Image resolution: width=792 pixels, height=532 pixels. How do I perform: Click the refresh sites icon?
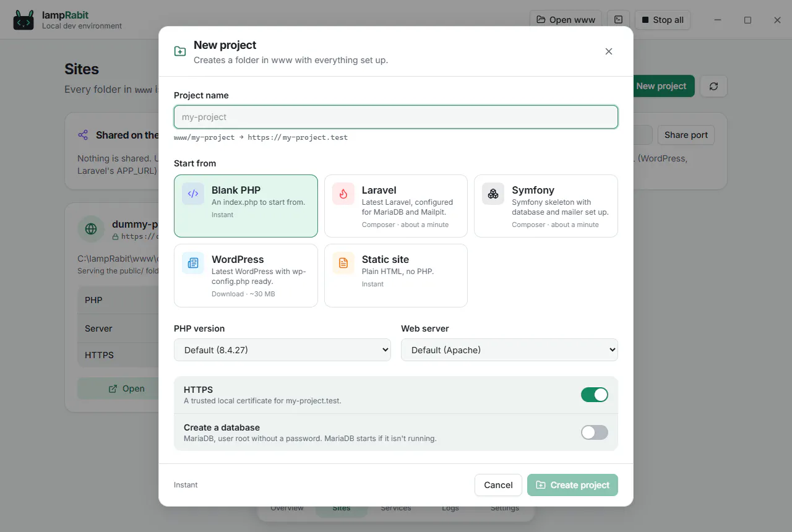pos(713,86)
